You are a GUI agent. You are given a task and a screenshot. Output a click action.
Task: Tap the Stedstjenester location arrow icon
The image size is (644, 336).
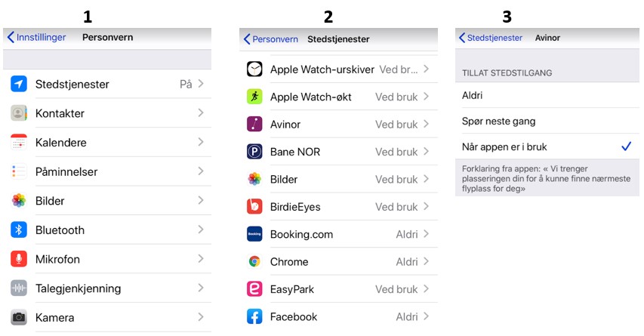pos(18,84)
